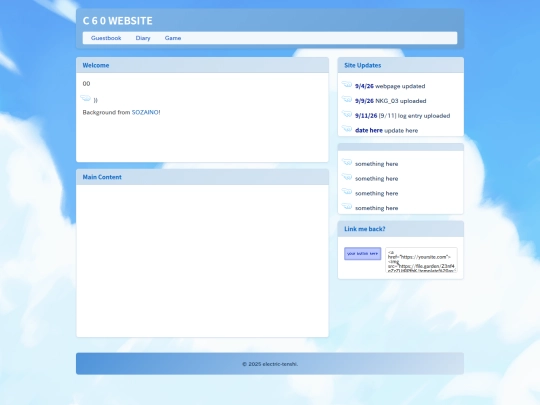Viewport: 540px width, 405px height.
Task: Click the 'your button here' badge
Action: 363,253
